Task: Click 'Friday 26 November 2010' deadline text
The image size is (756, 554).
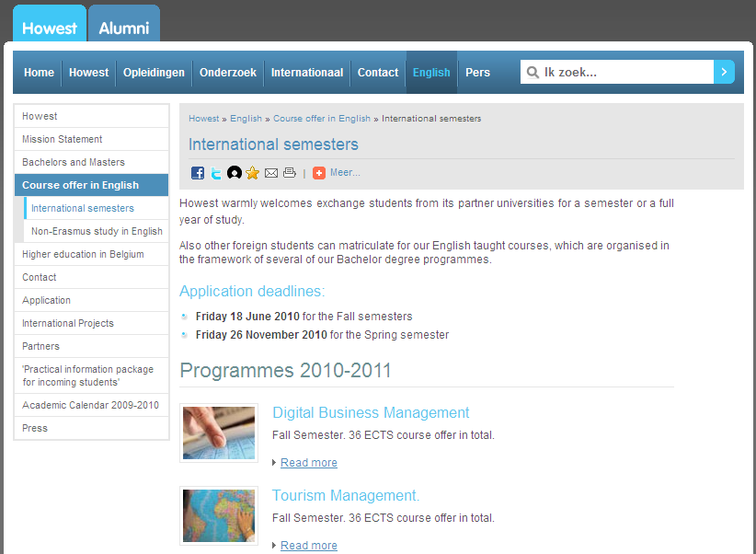Action: pyautogui.click(x=261, y=335)
